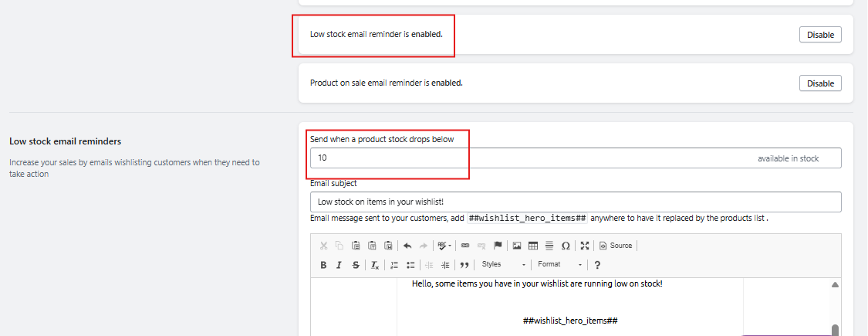The width and height of the screenshot is (868, 336).
Task: Open the spell check ABC dropdown
Action: coord(444,246)
